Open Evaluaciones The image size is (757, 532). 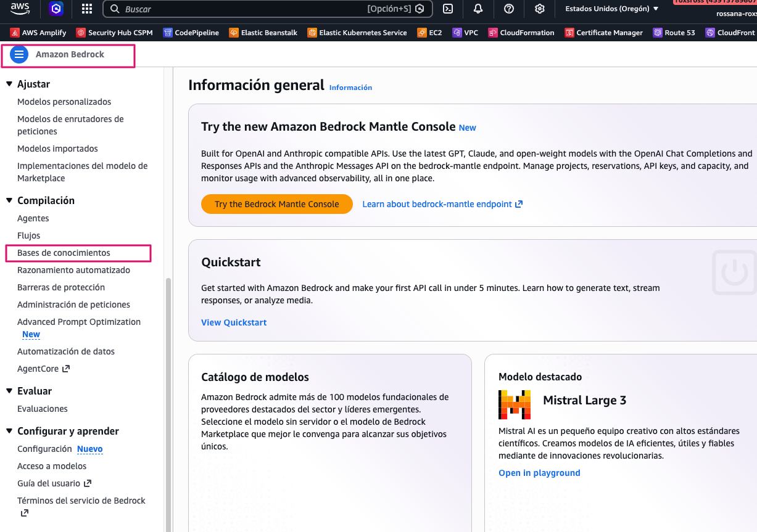point(43,409)
